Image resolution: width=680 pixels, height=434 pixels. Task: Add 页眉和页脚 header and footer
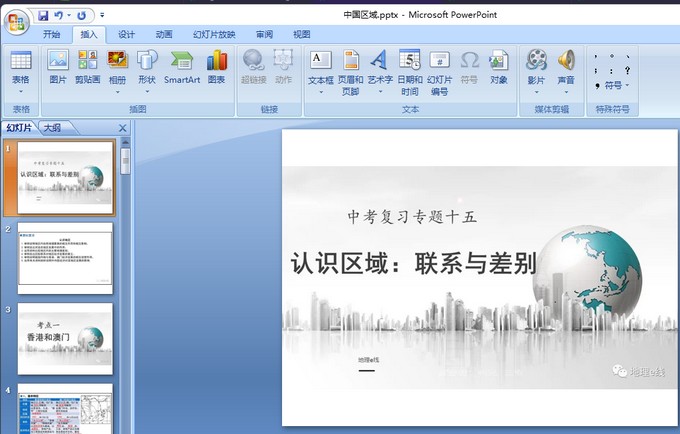pos(350,72)
